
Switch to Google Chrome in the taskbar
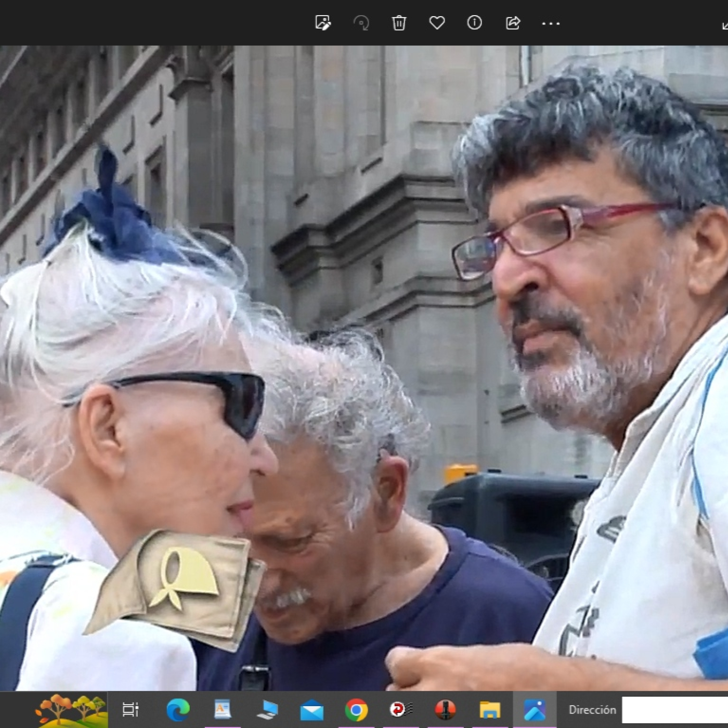(x=356, y=710)
